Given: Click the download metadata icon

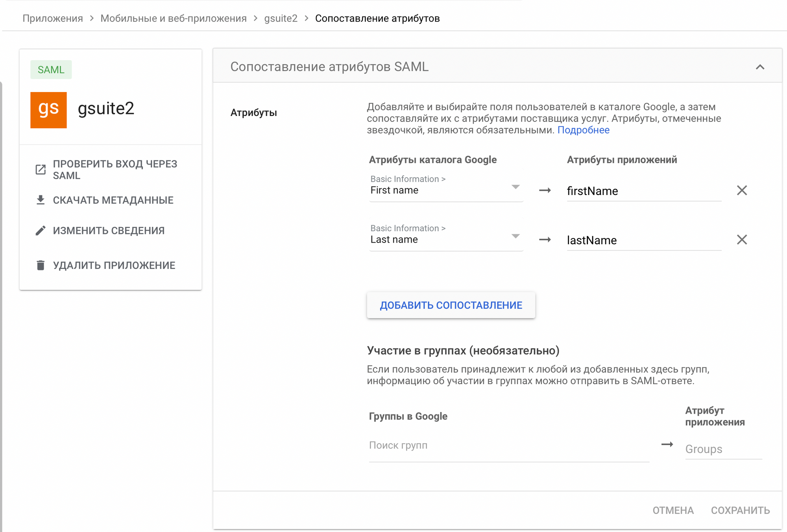Looking at the screenshot, I should 41,200.
